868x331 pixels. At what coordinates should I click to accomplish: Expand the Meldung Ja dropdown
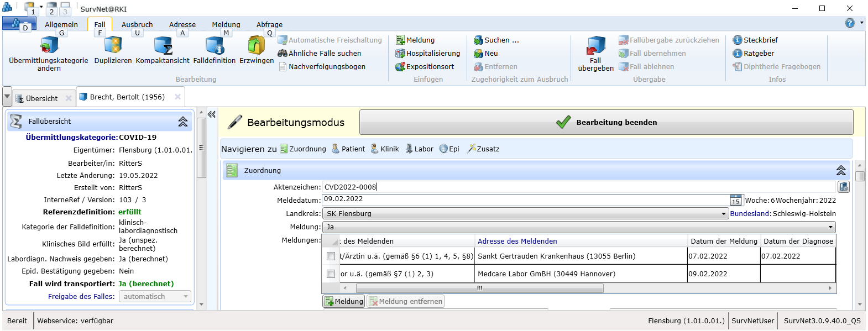tap(830, 227)
